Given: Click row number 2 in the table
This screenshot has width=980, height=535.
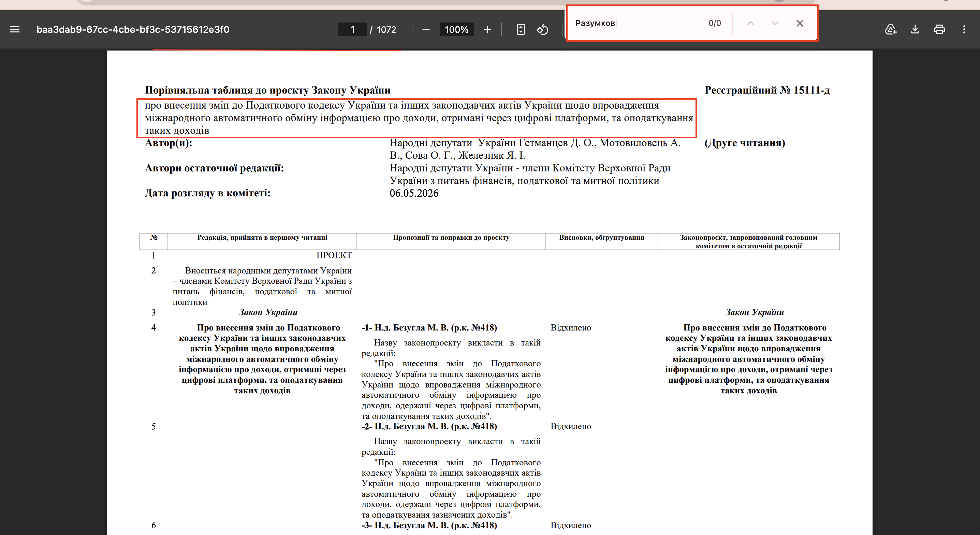Looking at the screenshot, I should 154,270.
